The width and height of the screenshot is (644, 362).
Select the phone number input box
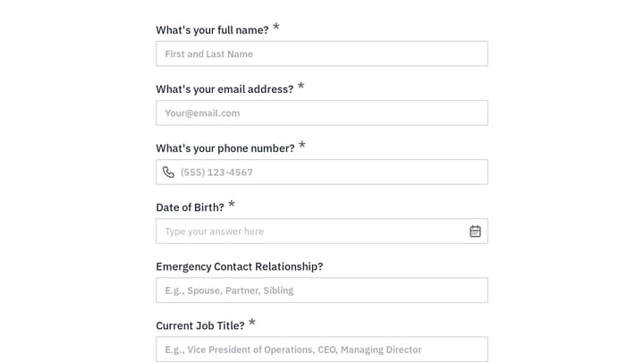pos(322,172)
